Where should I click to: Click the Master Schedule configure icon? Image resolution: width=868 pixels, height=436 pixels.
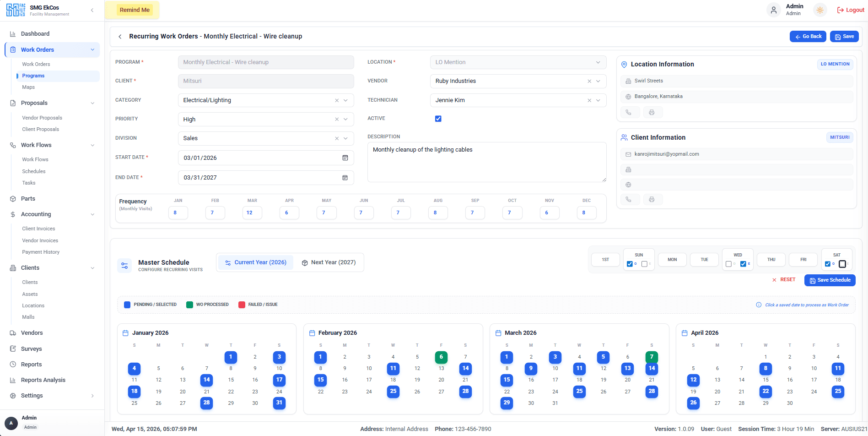pos(124,265)
